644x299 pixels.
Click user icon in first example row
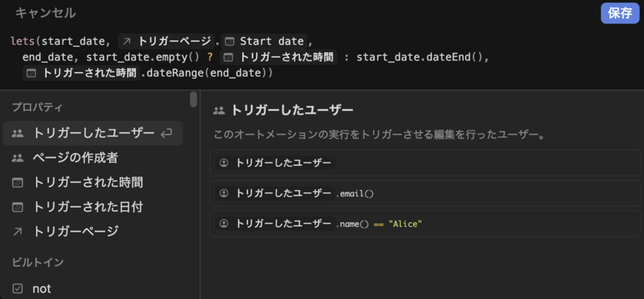tap(224, 163)
